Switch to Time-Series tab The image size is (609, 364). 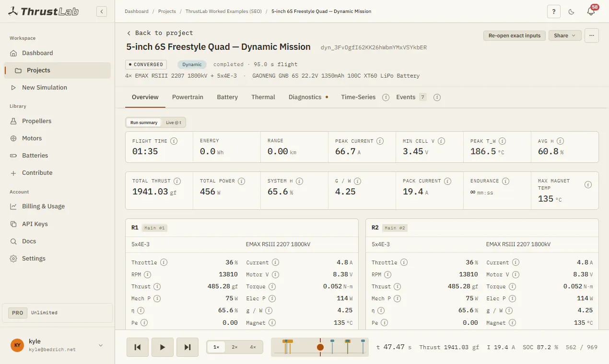coord(358,97)
